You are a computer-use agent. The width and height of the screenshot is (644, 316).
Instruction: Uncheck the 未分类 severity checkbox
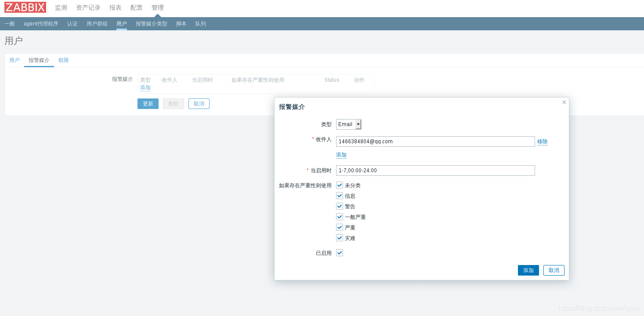(x=339, y=185)
